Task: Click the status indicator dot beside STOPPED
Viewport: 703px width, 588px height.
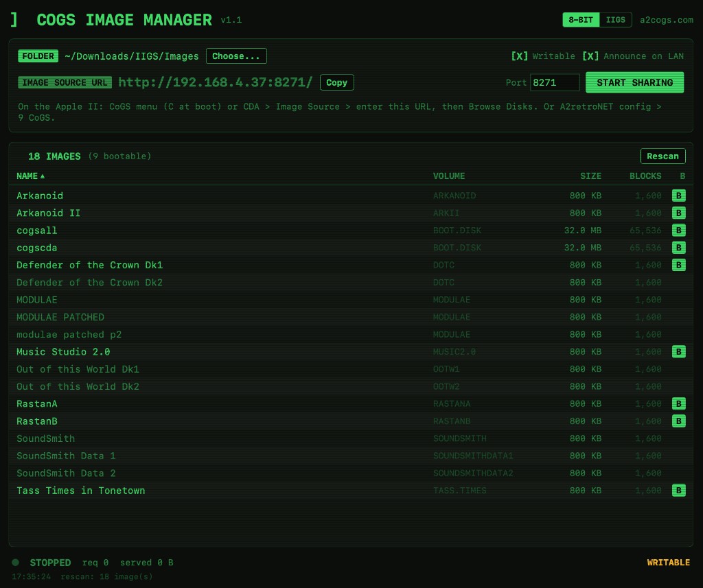Action: click(16, 563)
